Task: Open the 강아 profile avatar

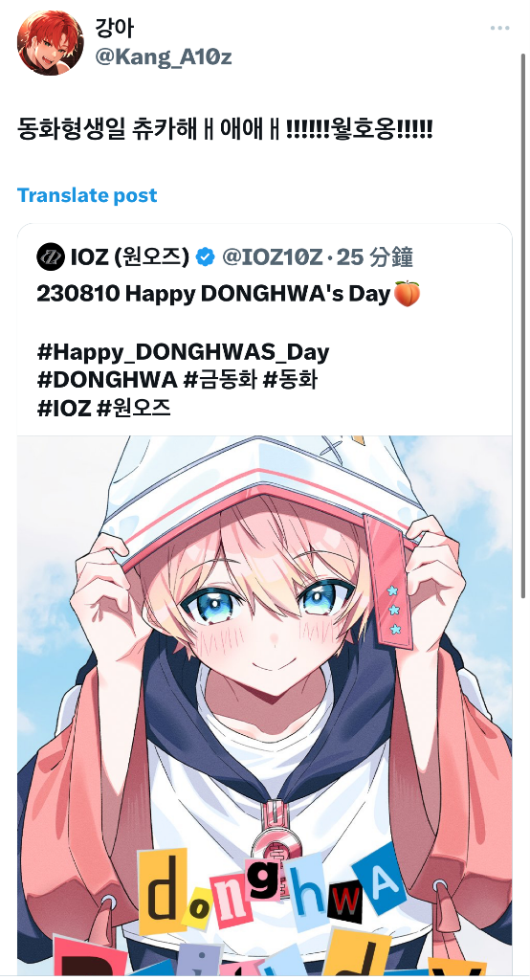Action: [50, 42]
